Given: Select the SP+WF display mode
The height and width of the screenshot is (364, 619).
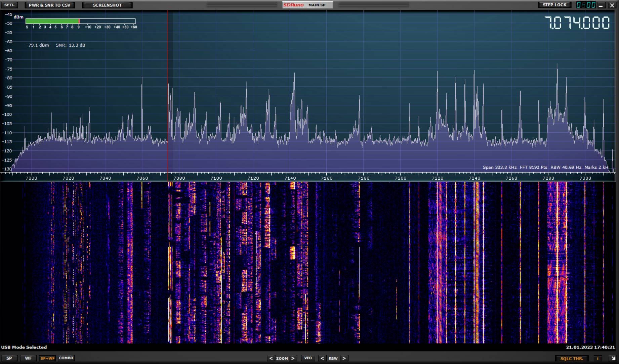Looking at the screenshot, I should (47, 358).
